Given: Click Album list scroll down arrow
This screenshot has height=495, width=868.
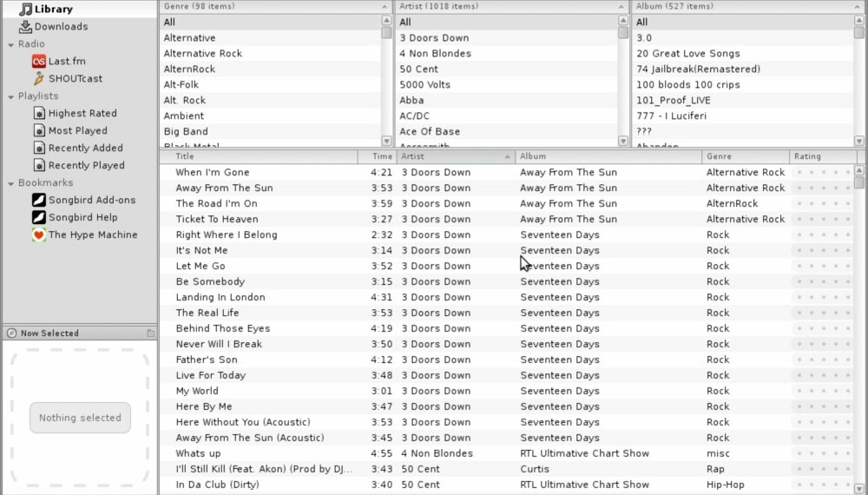Looking at the screenshot, I should (x=859, y=142).
